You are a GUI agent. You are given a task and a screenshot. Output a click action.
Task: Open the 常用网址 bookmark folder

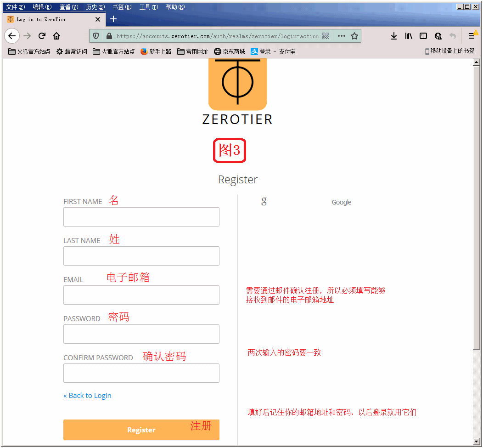[193, 51]
